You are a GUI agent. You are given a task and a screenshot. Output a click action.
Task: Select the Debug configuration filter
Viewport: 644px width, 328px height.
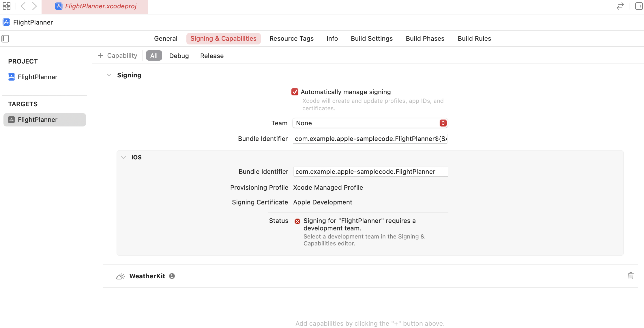(179, 56)
